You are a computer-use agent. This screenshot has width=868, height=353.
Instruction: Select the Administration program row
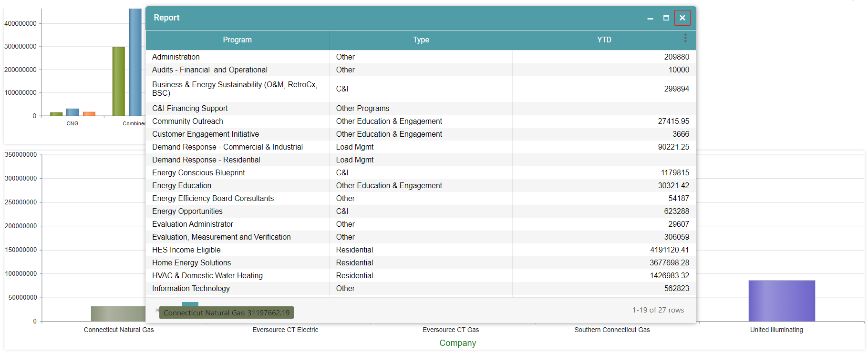point(176,57)
